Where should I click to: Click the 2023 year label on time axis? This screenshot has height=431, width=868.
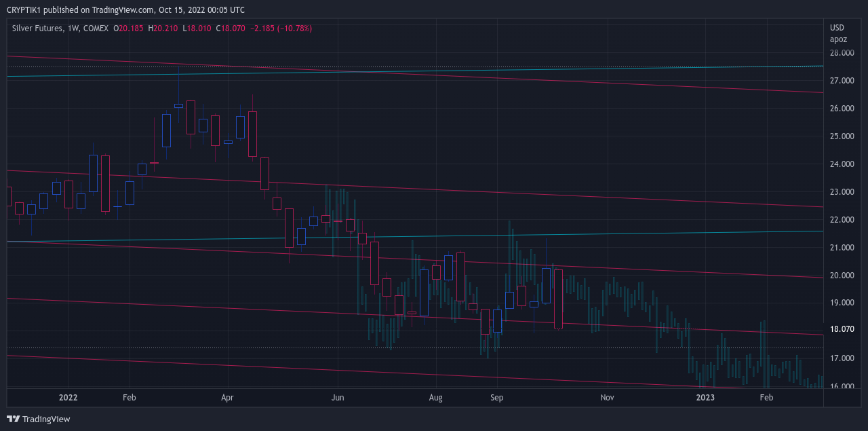[x=706, y=398]
